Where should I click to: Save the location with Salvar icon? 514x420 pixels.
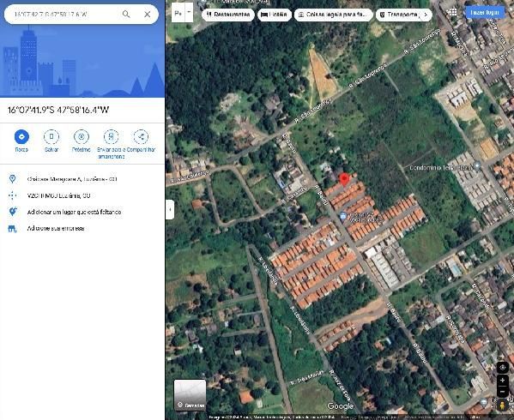(51, 136)
